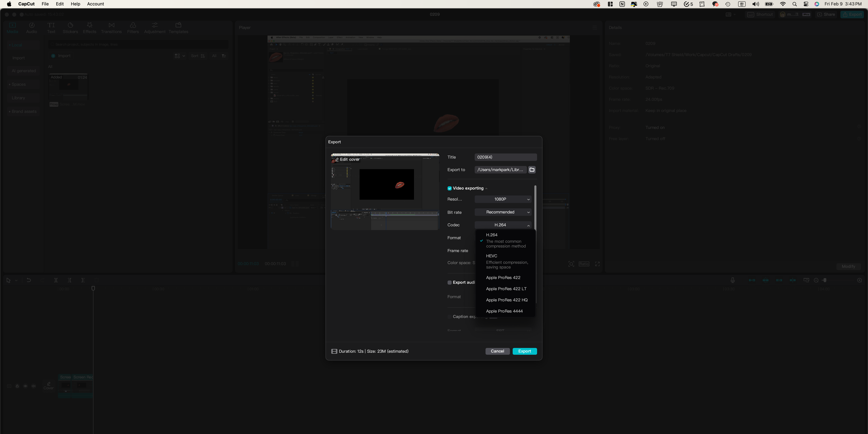The image size is (868, 434).
Task: Click the undo arrow in timeline toolbar
Action: click(29, 280)
